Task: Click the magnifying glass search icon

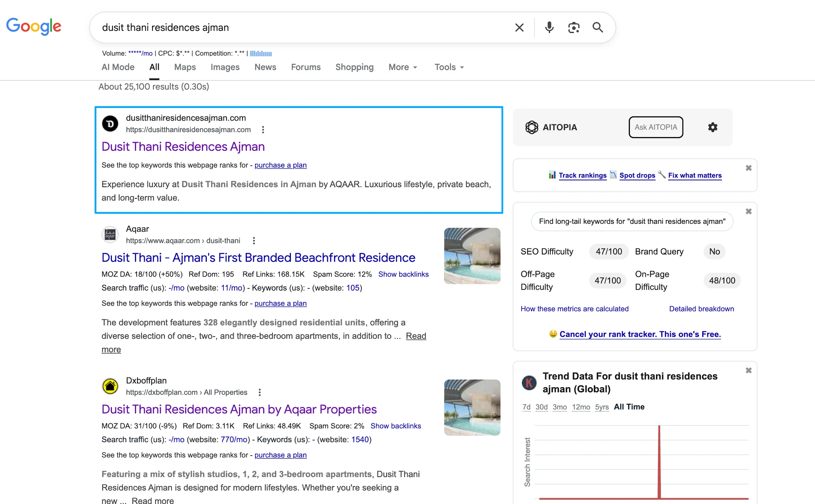Action: coord(598,27)
